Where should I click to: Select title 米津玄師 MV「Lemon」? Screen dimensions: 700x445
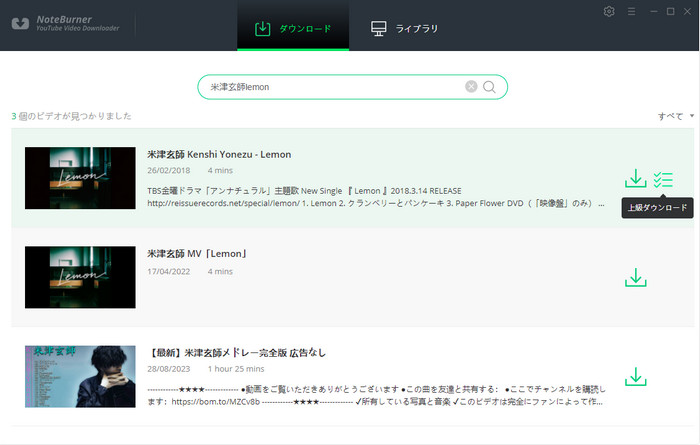(x=197, y=254)
